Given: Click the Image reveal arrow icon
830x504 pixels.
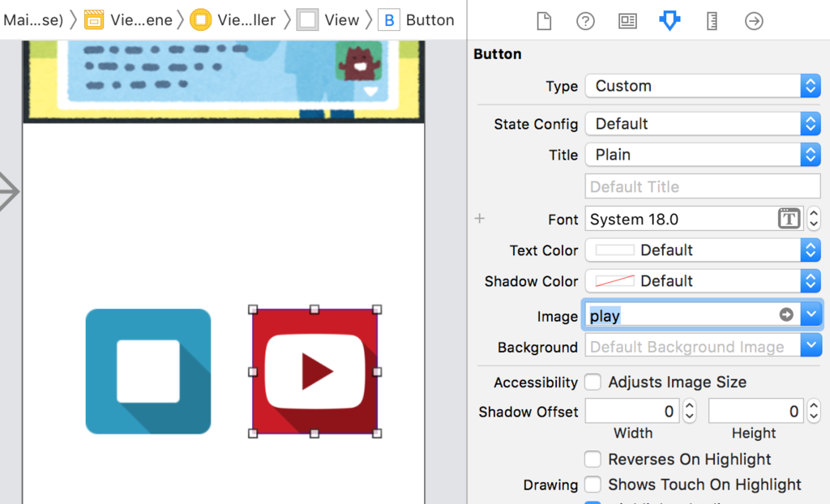Looking at the screenshot, I should (x=786, y=314).
